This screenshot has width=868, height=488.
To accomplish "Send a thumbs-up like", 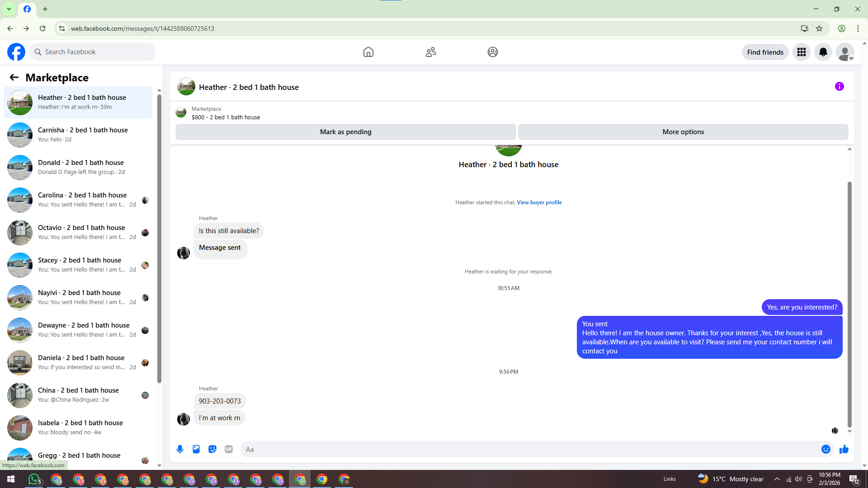I will click(x=844, y=449).
